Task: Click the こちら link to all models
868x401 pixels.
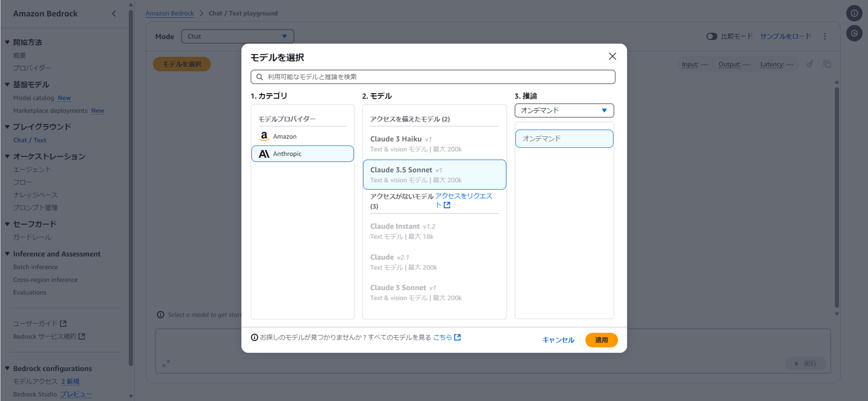Action: [442, 337]
